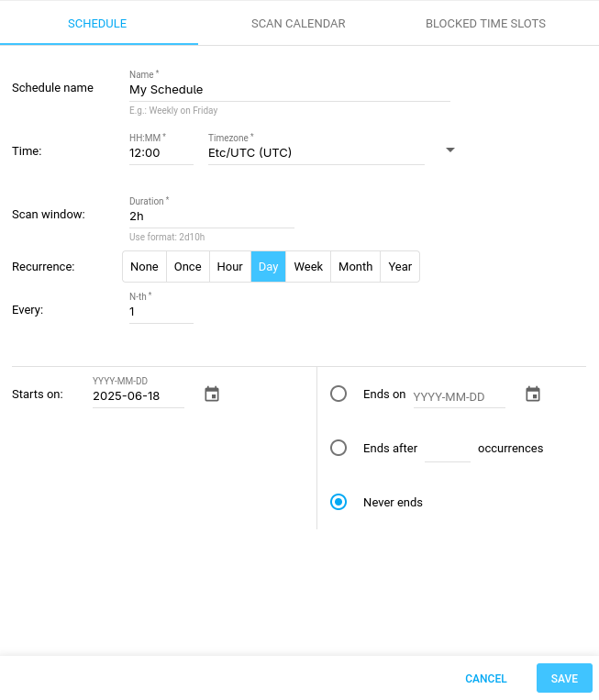Image resolution: width=599 pixels, height=700 pixels.
Task: Click the Cancel button
Action: coord(485,679)
